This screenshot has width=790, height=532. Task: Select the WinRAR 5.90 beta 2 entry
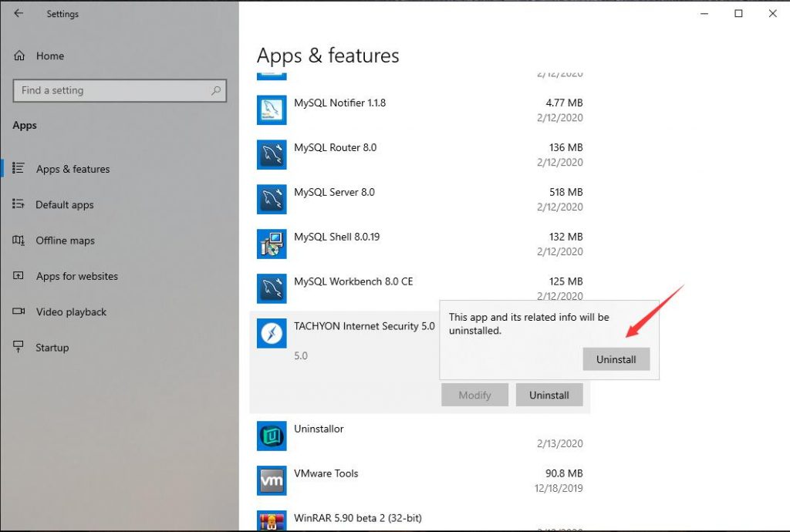click(358, 518)
